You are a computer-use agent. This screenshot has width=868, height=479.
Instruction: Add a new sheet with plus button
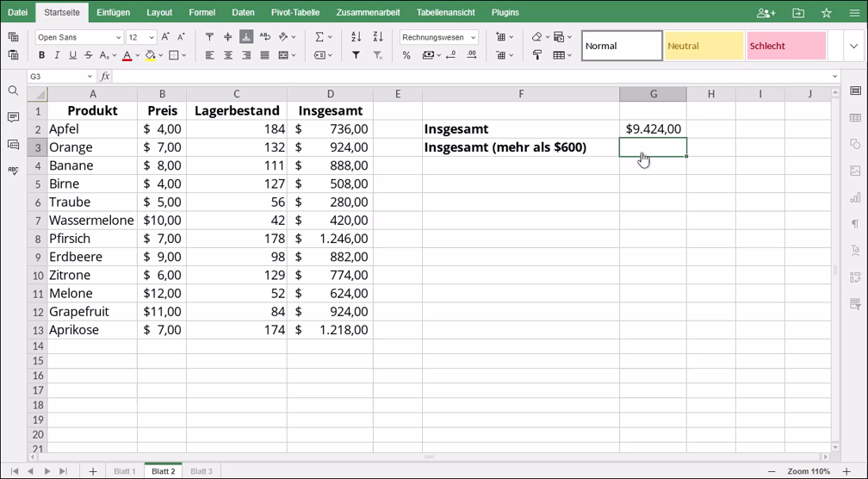click(93, 471)
